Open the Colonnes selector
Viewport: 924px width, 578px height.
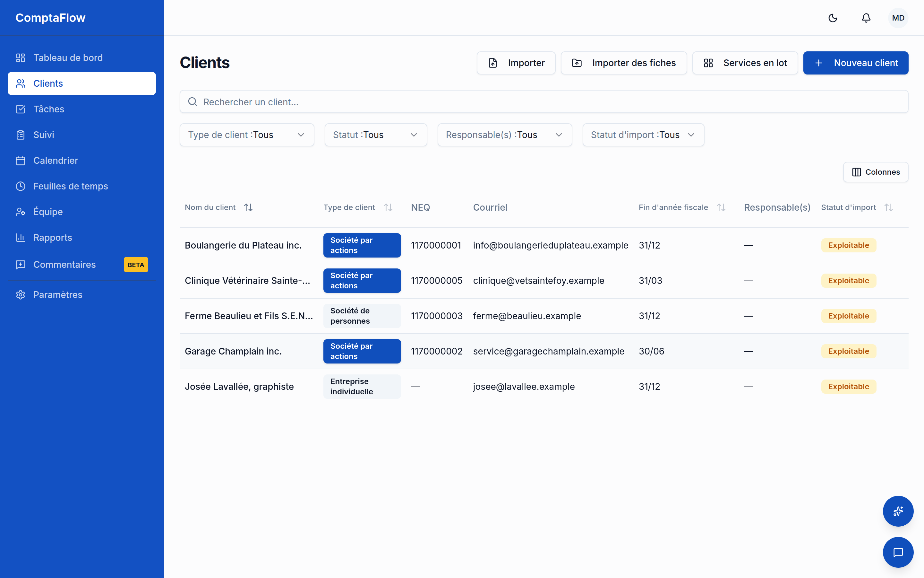[876, 172]
